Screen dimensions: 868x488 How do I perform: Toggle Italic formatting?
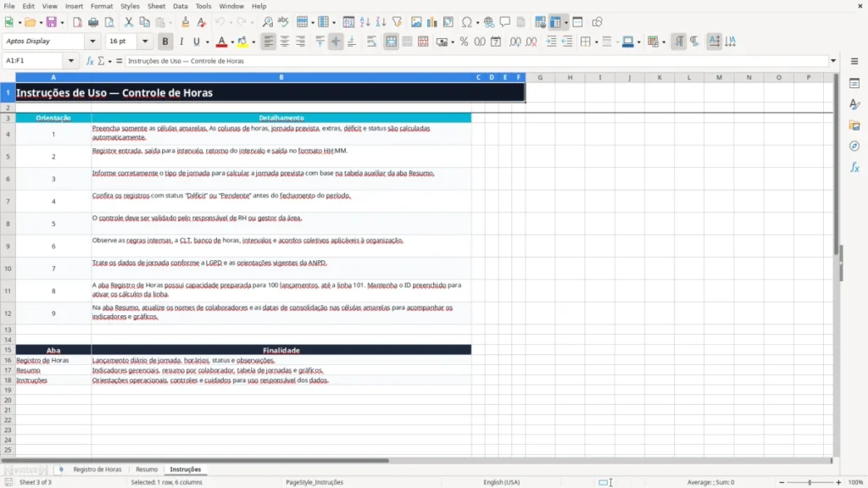[x=181, y=42]
